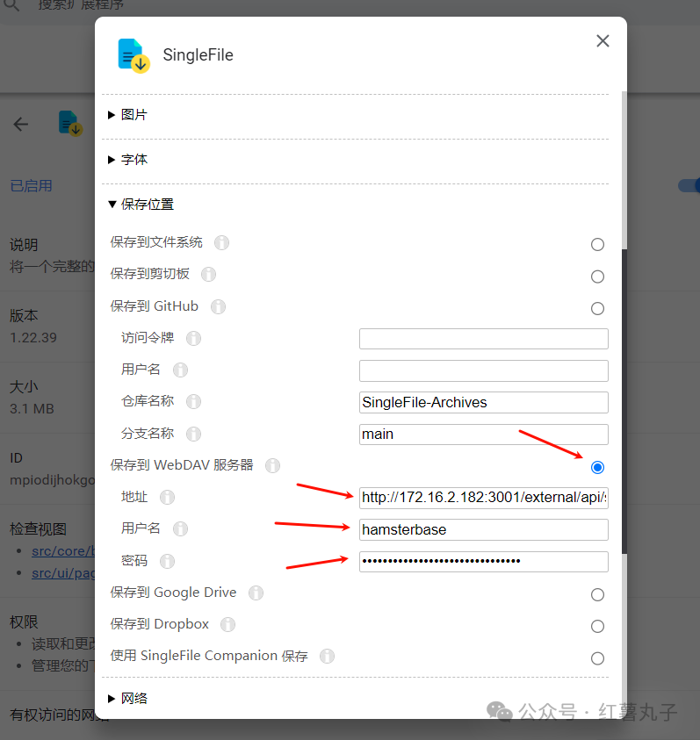Show help info for 分支名称
700x740 pixels.
pyautogui.click(x=193, y=434)
